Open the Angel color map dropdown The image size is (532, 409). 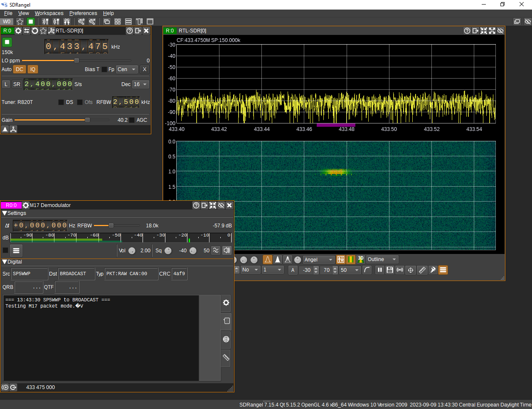(x=318, y=260)
